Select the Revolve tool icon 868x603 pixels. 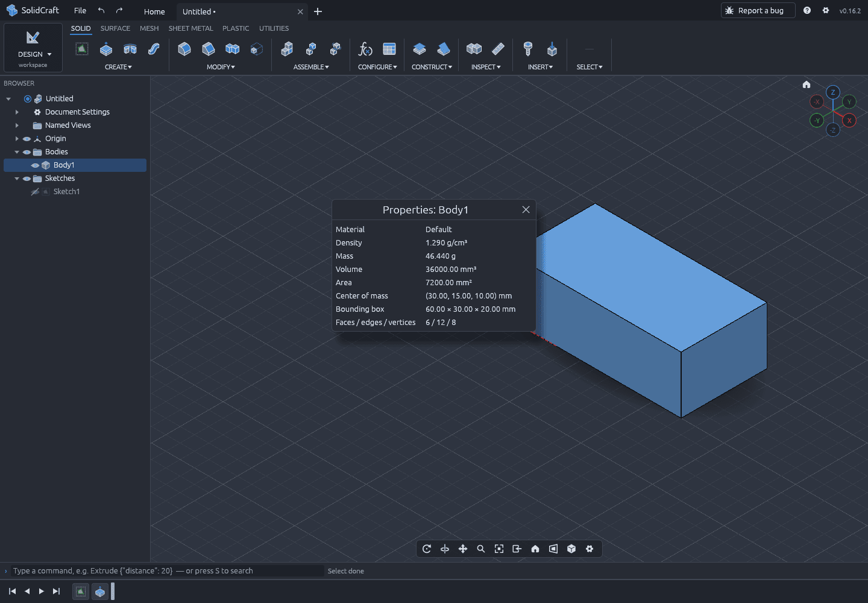click(x=130, y=49)
